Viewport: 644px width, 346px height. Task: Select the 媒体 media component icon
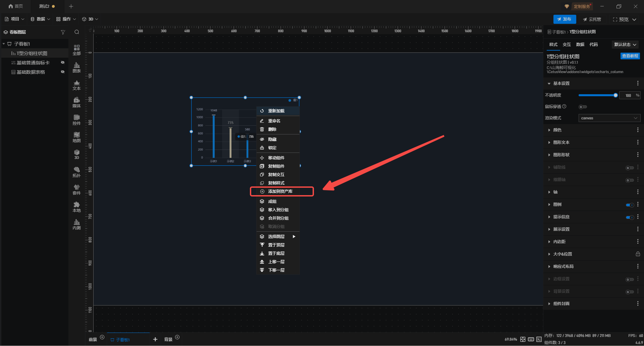(76, 102)
